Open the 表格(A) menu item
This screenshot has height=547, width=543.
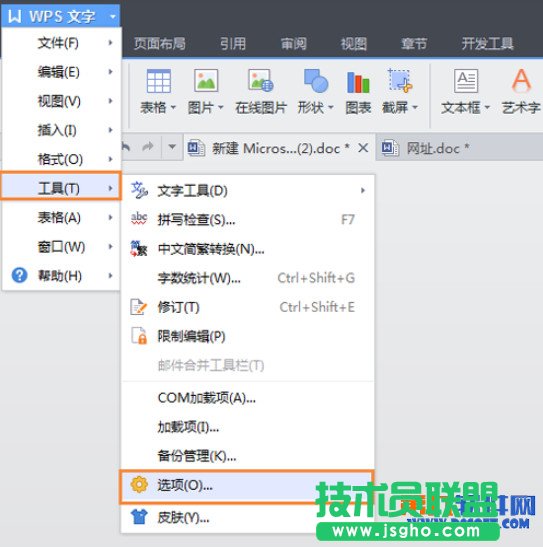click(x=62, y=218)
